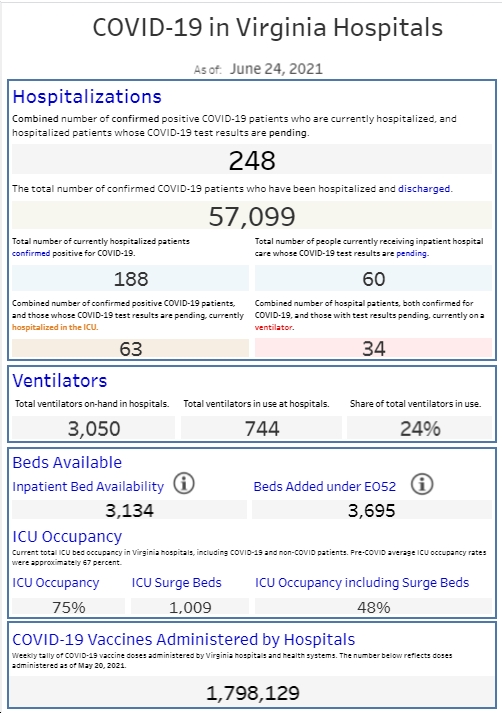Select the 744 ventilators in use value
The width and height of the screenshot is (502, 713).
[261, 428]
